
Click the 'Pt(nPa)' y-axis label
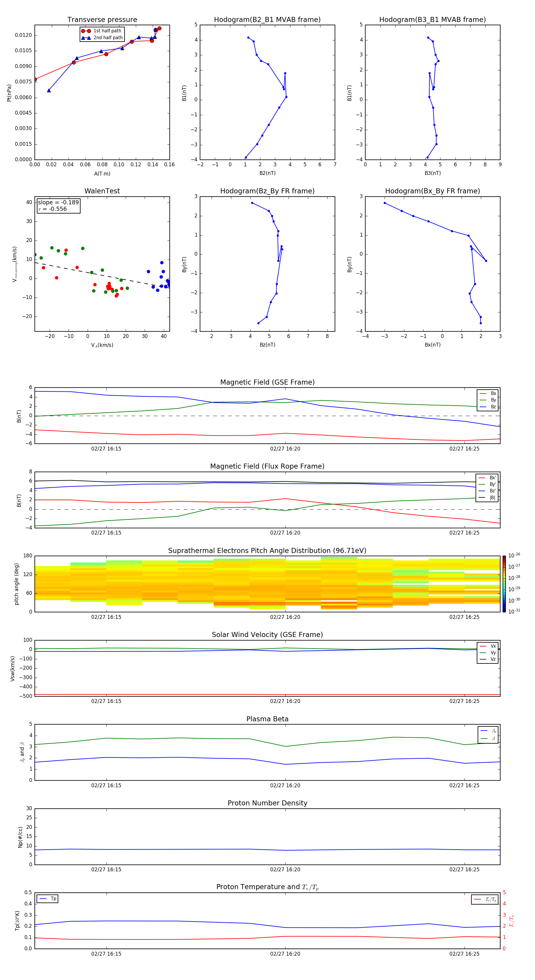(x=9, y=93)
